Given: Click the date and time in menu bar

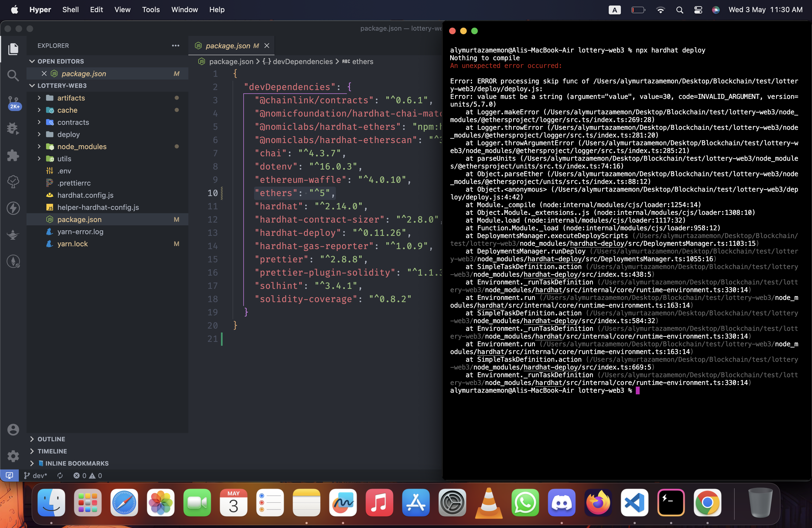Looking at the screenshot, I should pyautogui.click(x=765, y=10).
